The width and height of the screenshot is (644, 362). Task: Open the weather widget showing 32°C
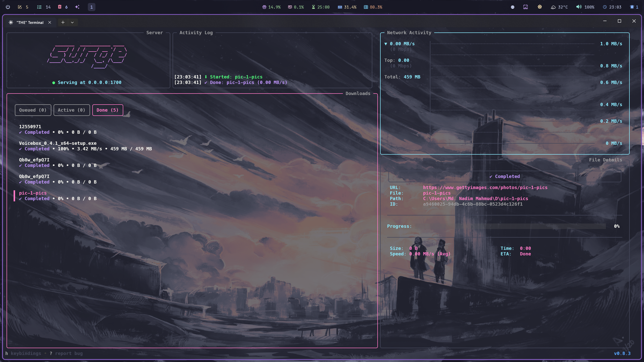click(x=559, y=7)
